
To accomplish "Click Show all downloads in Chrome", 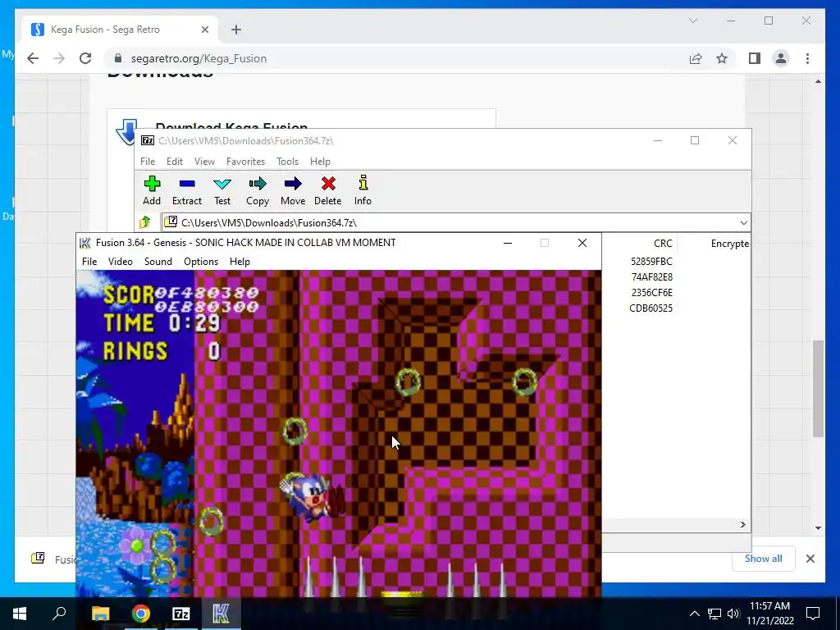I will coord(764,558).
